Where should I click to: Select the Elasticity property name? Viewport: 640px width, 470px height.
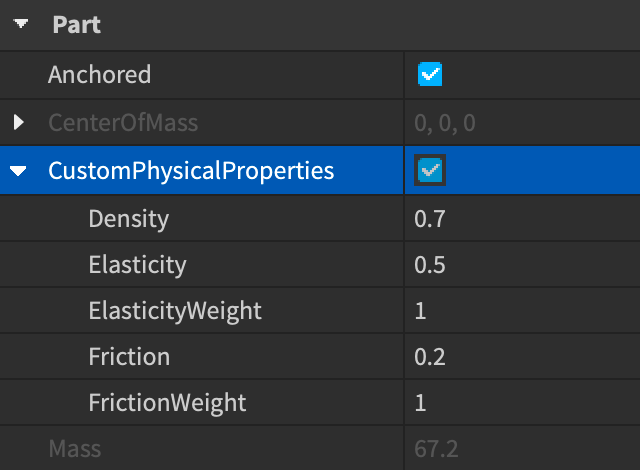[137, 265]
